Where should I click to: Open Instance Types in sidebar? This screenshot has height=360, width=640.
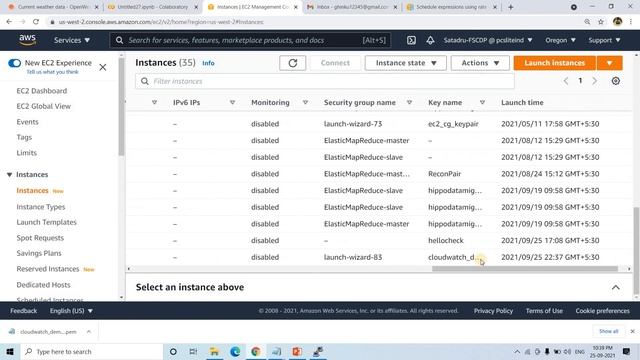pos(41,207)
